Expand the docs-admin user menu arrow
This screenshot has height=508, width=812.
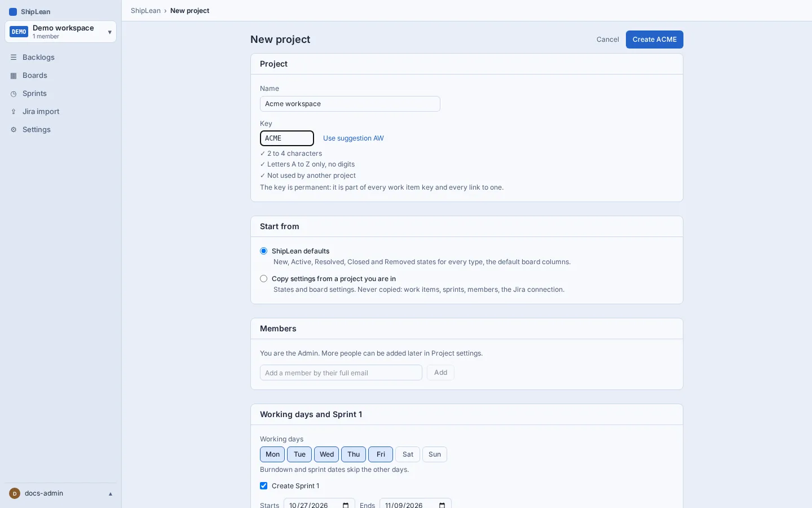click(x=111, y=494)
